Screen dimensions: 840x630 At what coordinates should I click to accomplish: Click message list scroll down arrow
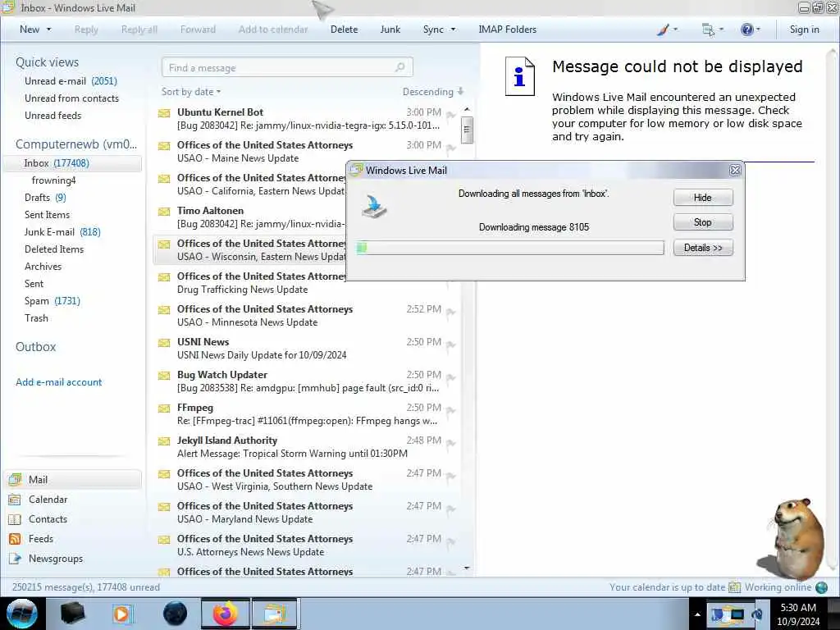coord(467,568)
